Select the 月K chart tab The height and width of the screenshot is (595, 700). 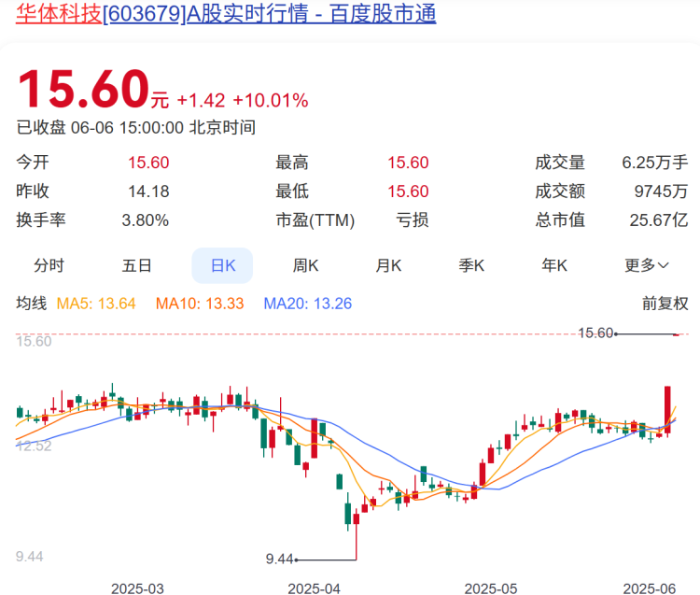(388, 265)
